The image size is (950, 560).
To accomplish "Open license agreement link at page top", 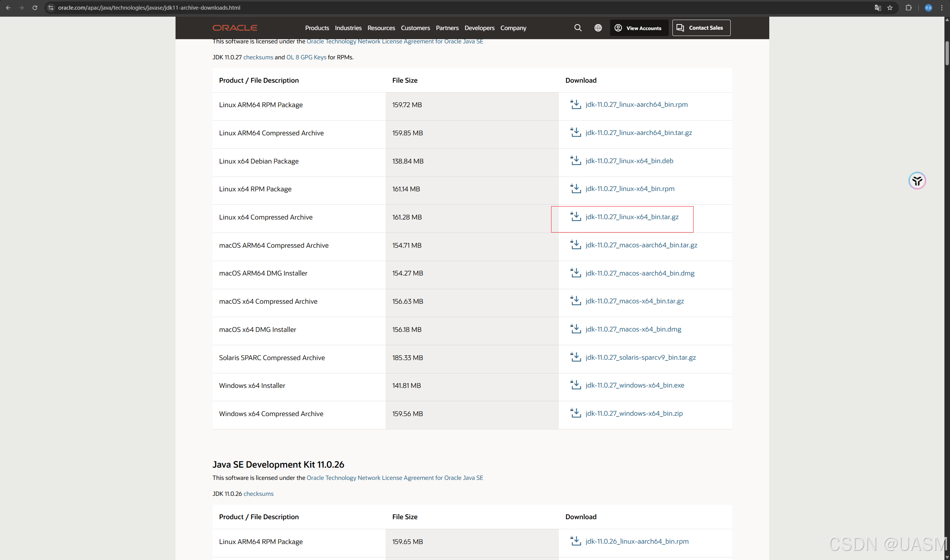I will (394, 41).
